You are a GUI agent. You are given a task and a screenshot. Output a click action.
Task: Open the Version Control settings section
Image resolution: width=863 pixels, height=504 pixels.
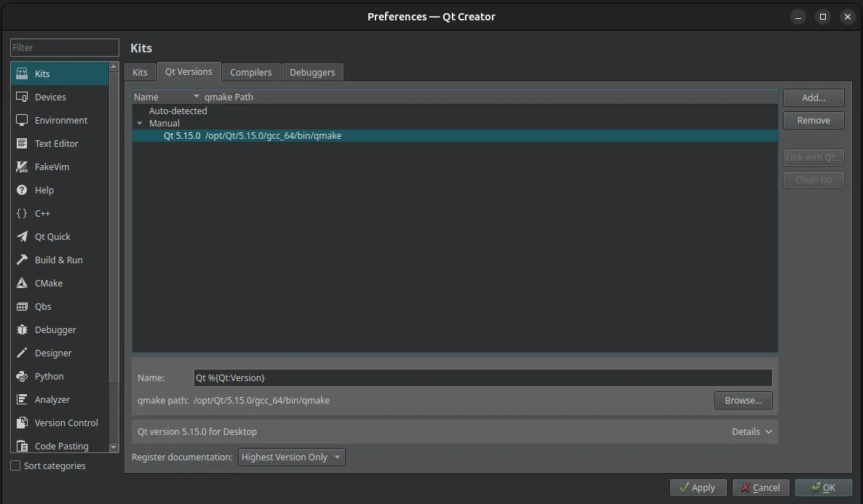66,423
